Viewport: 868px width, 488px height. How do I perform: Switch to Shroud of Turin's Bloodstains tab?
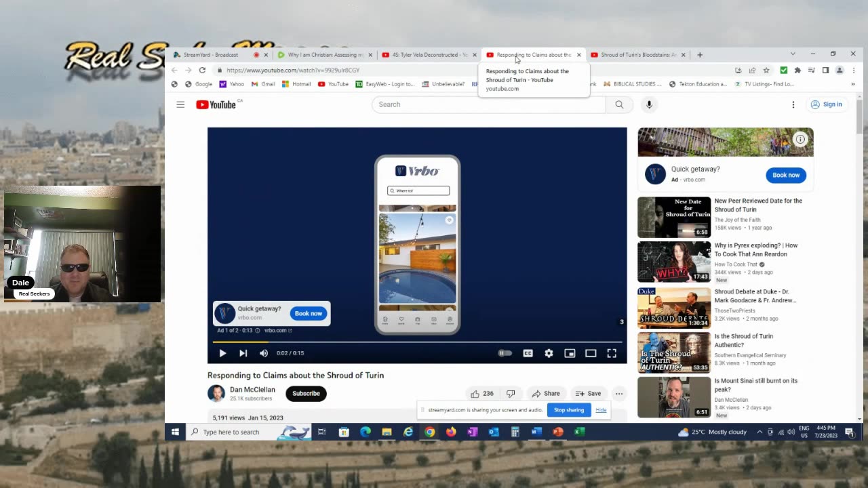click(637, 55)
